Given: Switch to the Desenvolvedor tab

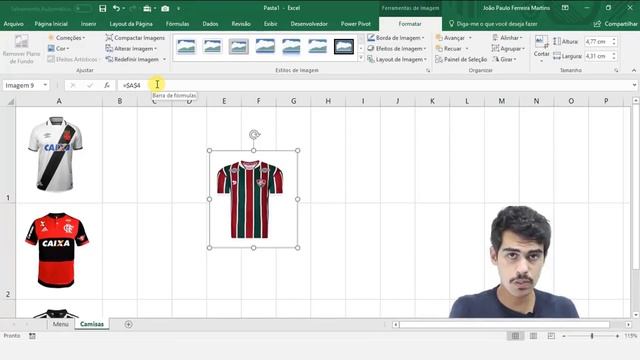Looking at the screenshot, I should pos(309,24).
